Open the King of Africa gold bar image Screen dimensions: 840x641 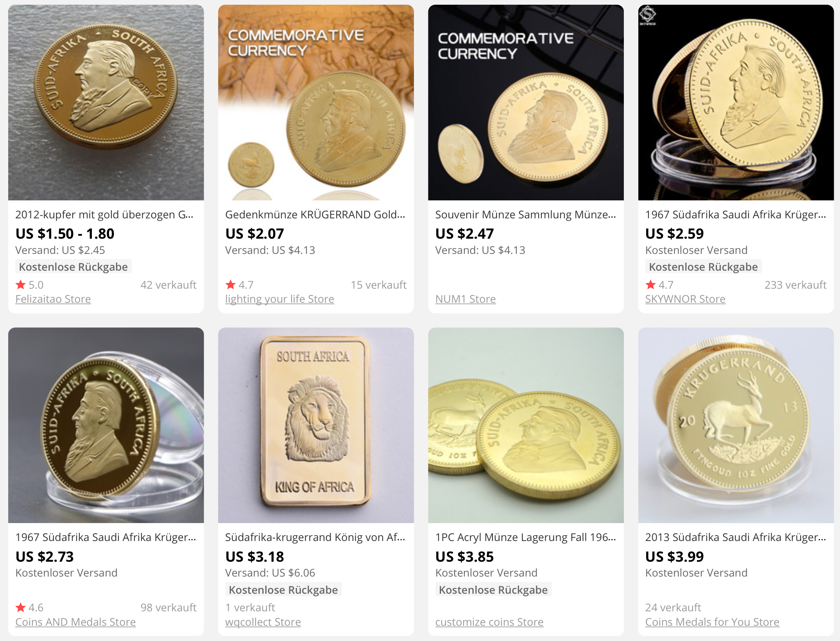pos(316,425)
